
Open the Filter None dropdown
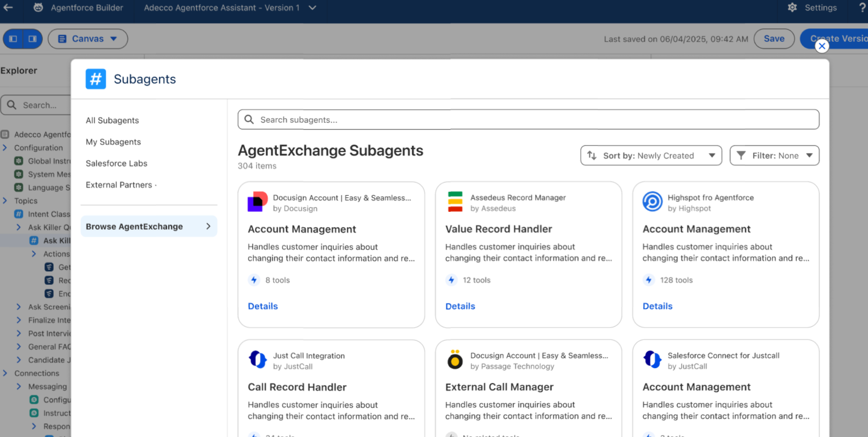(774, 155)
